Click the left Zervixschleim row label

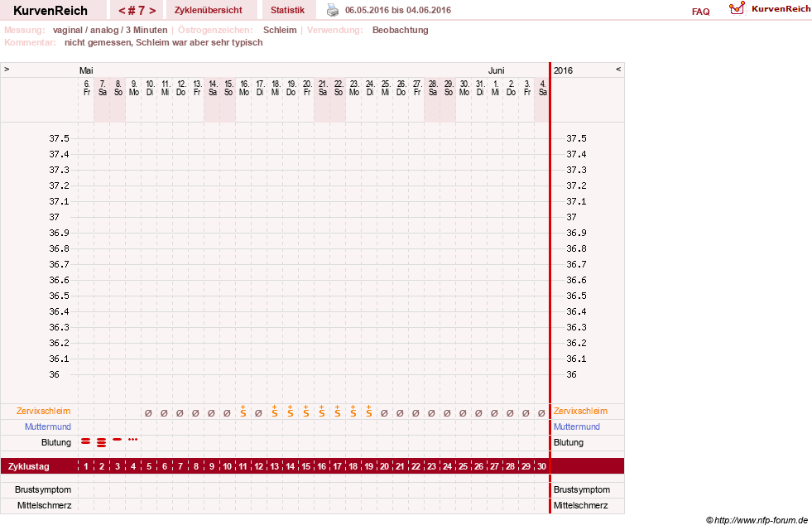click(x=44, y=411)
